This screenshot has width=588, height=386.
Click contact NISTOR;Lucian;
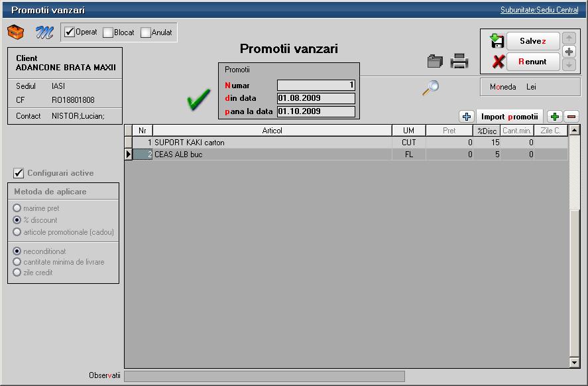coord(78,116)
